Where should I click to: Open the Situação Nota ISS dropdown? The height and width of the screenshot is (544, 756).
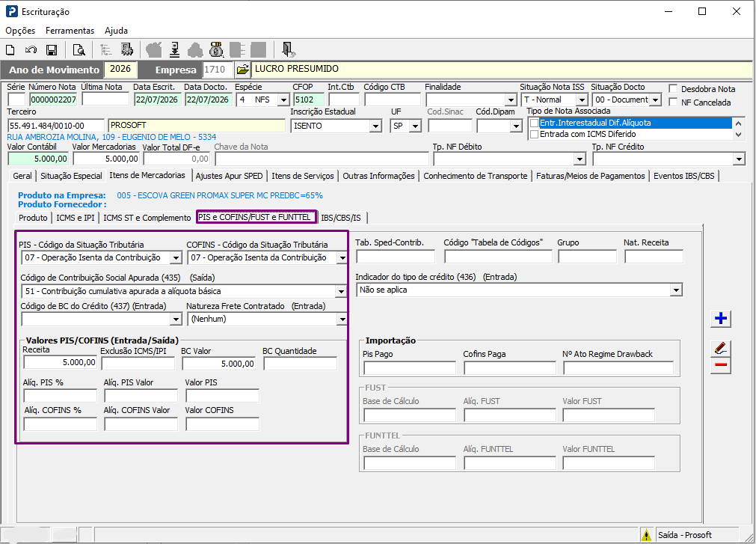point(582,100)
